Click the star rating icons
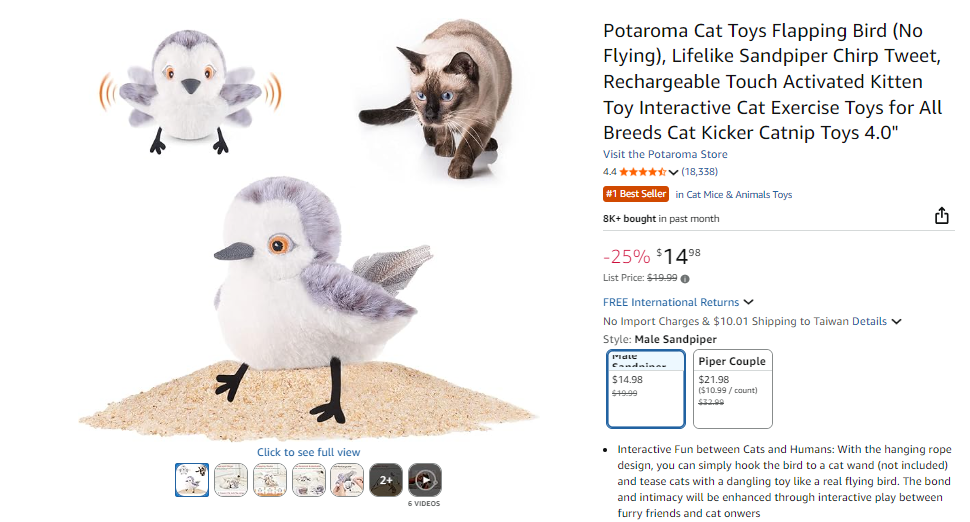Screen dimensions: 970x522 tap(642, 172)
